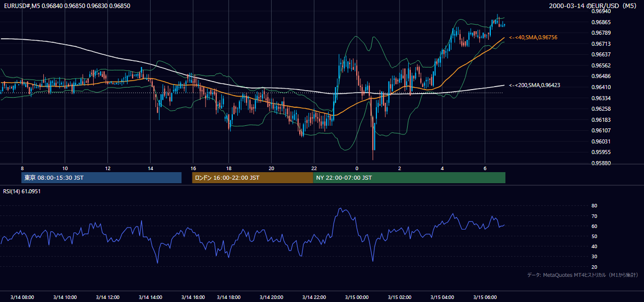Click the time label 3/14 22:00
644x302 pixels.
click(x=314, y=297)
